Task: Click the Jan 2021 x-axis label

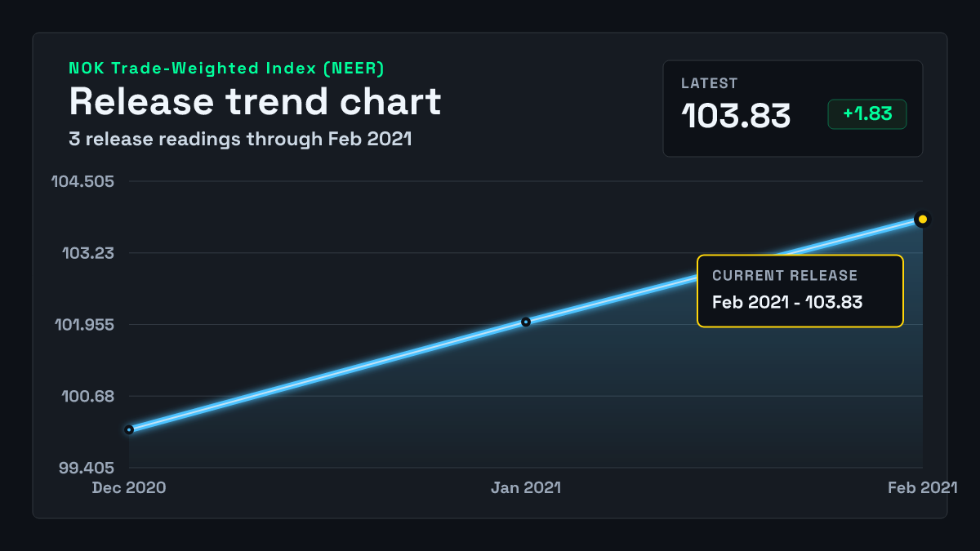Action: click(x=526, y=487)
